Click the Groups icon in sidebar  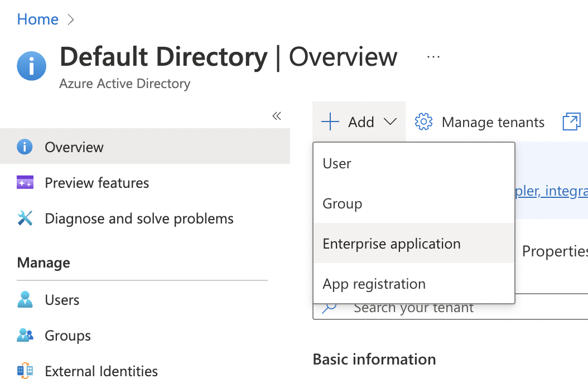tap(25, 335)
